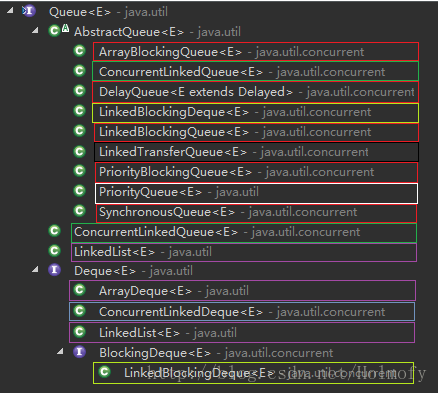Collapse the BlockingDeque<E> interface node
Image resolution: width=438 pixels, height=393 pixels.
click(x=60, y=351)
